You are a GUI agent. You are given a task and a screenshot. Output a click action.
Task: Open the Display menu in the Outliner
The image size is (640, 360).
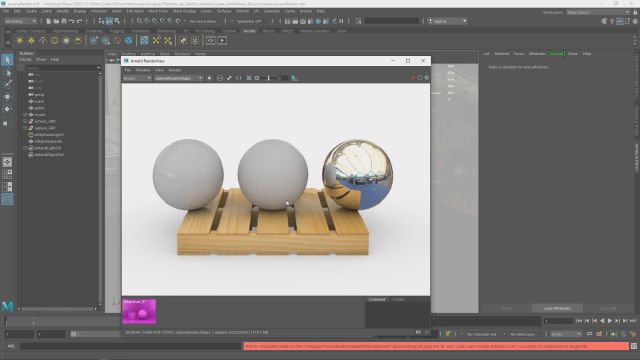[x=25, y=60]
